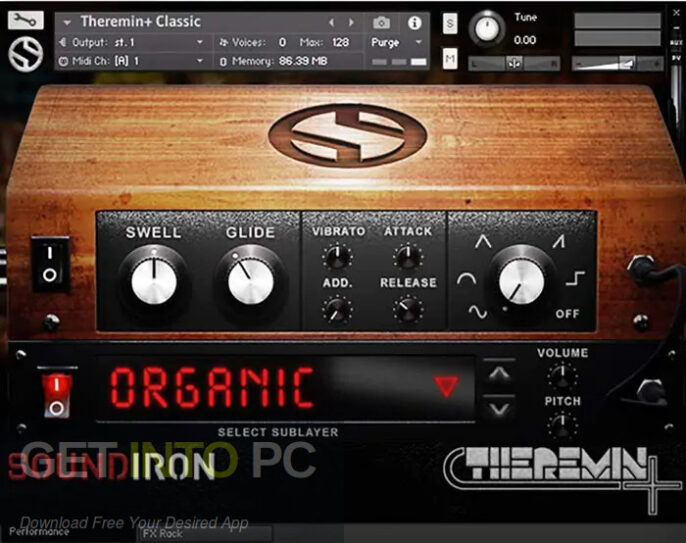Open the Midi Ch dropdown
Screen dimensions: 686x543
(200, 61)
